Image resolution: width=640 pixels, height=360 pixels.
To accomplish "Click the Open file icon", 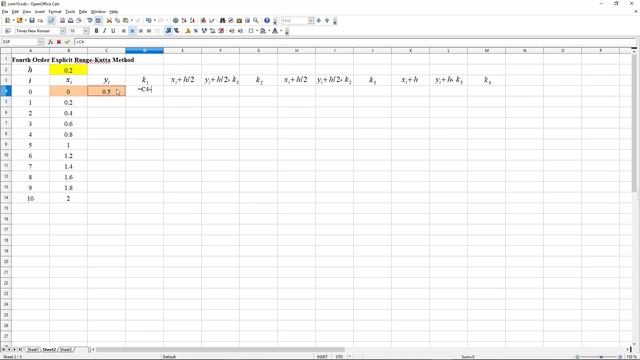I will [19, 20].
